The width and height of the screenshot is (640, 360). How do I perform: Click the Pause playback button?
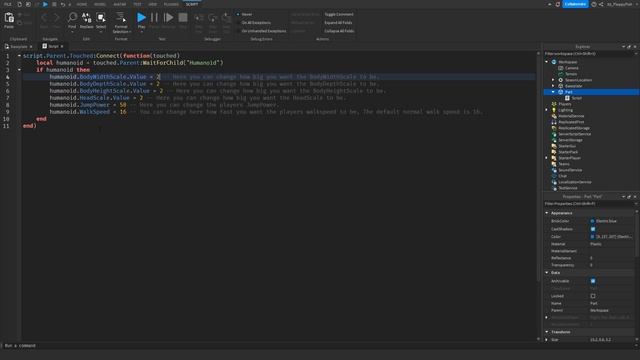[x=154, y=18]
